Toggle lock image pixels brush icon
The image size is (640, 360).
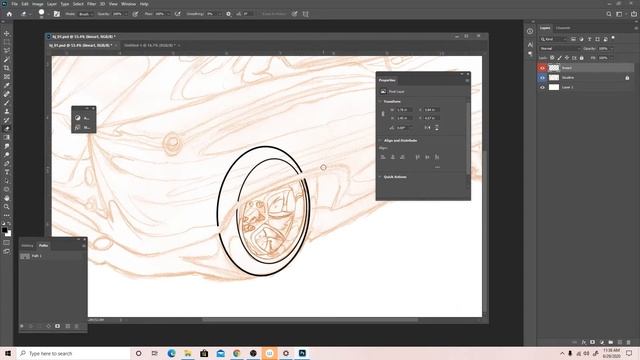point(559,58)
